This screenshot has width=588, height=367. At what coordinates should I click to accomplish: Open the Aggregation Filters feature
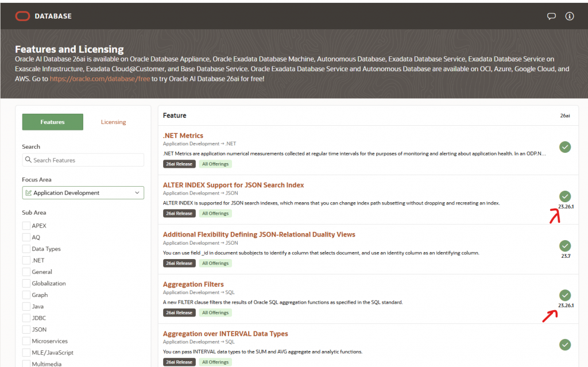click(x=193, y=284)
